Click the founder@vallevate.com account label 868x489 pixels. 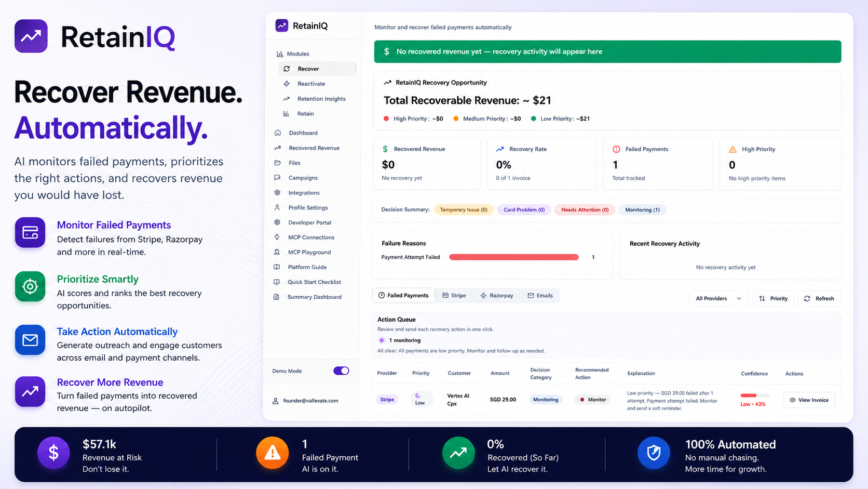[311, 401]
